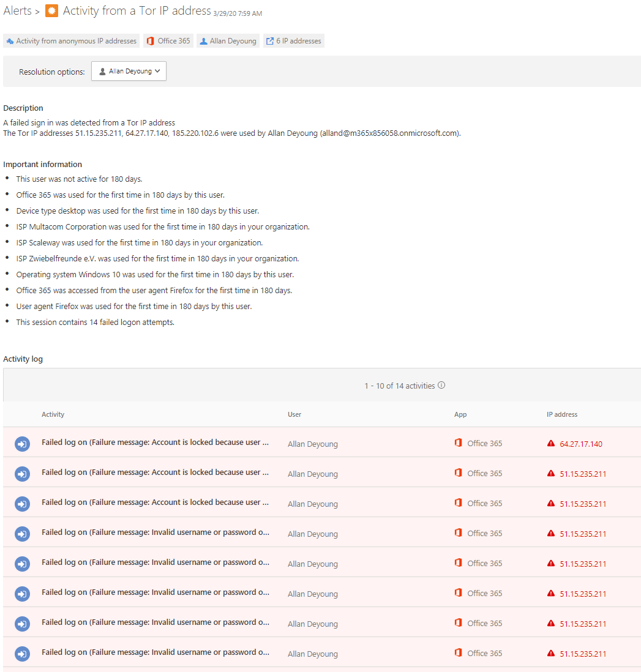Click the orange alert icon beside the title
This screenshot has height=672, width=641.
(x=51, y=11)
